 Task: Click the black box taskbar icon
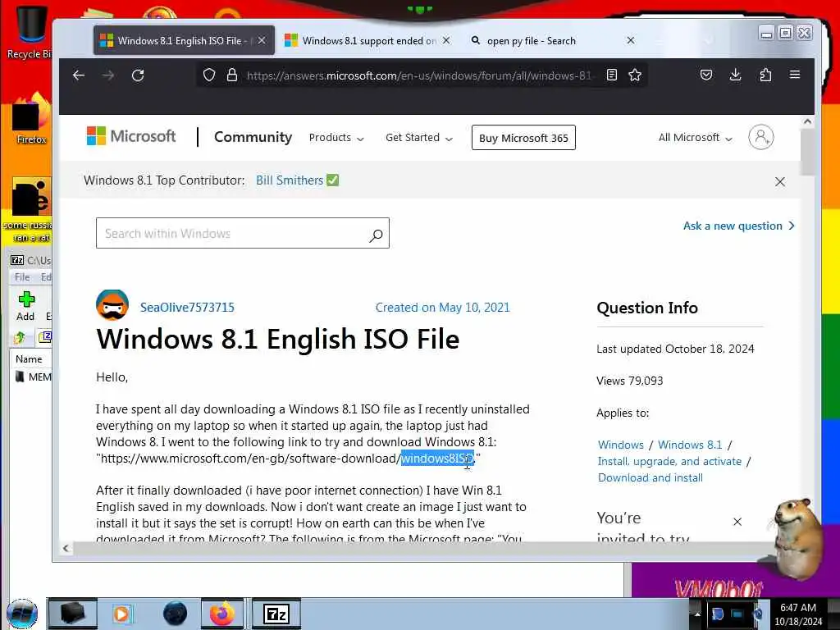(72, 614)
